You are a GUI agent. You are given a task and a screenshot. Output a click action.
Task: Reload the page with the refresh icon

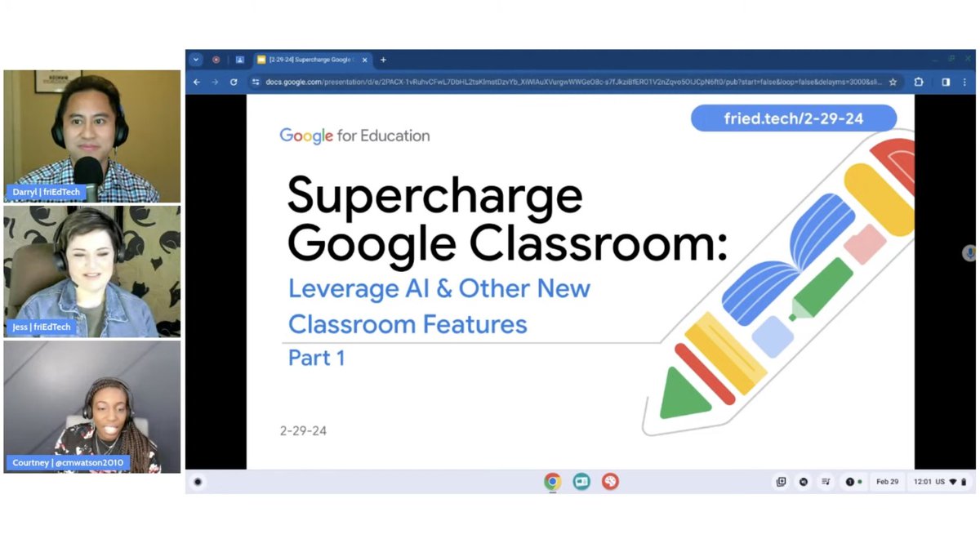pos(234,82)
